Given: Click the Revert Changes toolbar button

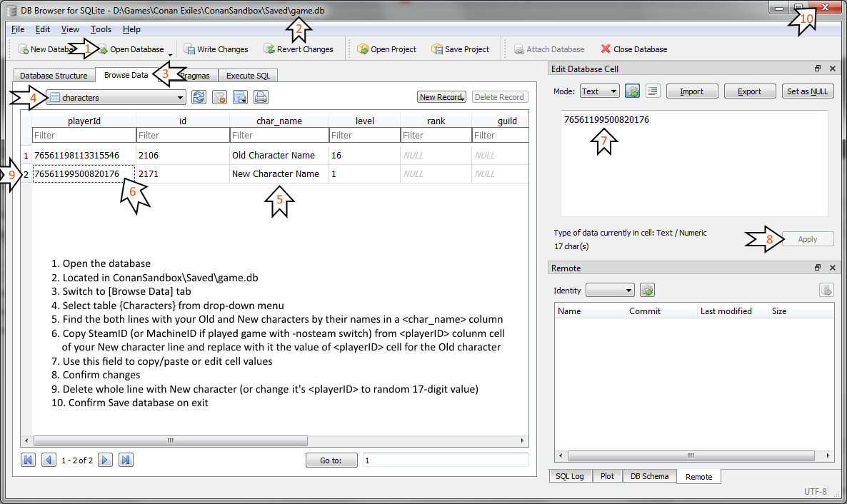Looking at the screenshot, I should (x=299, y=49).
